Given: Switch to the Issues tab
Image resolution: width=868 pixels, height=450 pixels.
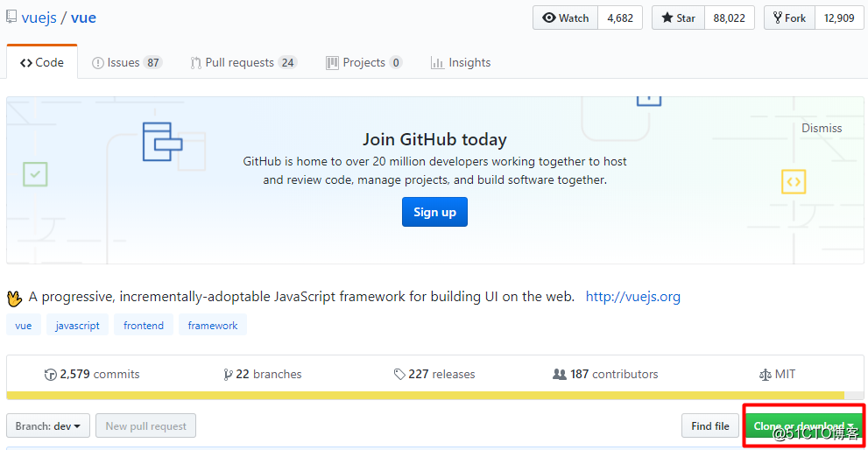Looking at the screenshot, I should click(x=127, y=62).
